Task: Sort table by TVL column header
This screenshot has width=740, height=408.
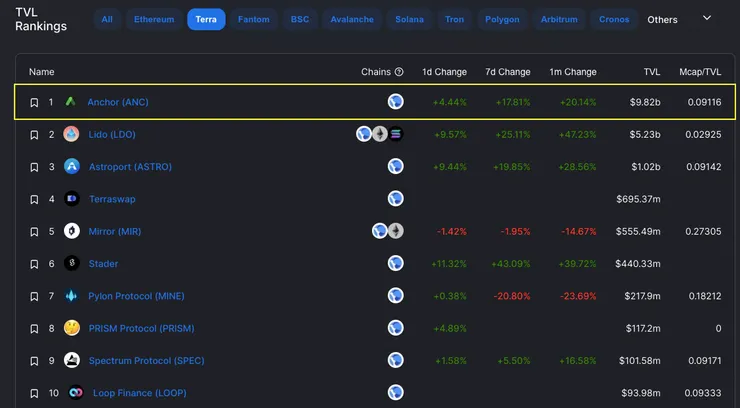Action: tap(651, 72)
